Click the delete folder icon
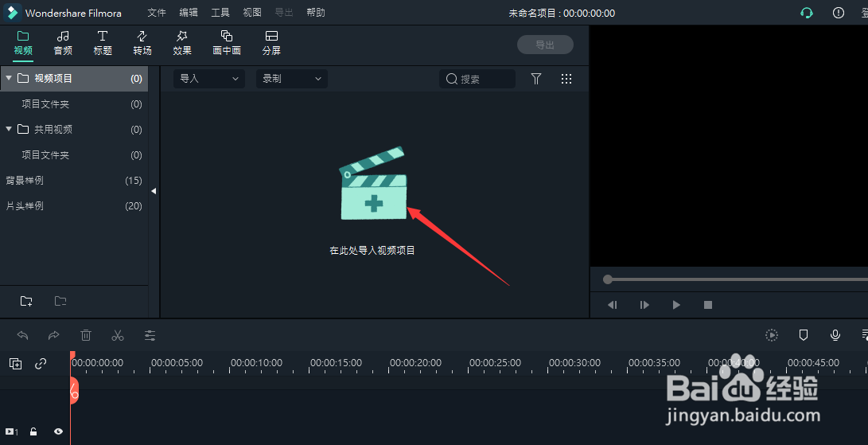The image size is (868, 445). click(x=60, y=301)
